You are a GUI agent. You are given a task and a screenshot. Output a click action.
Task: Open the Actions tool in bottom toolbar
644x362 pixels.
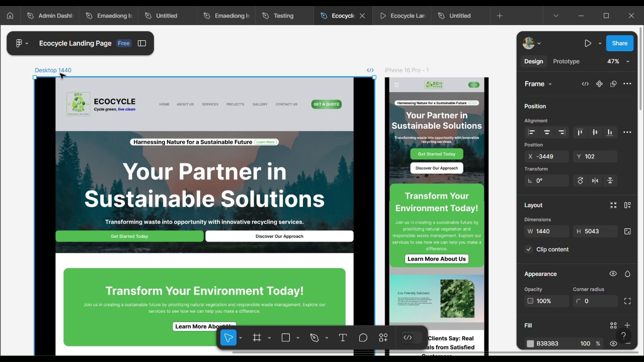(383, 338)
